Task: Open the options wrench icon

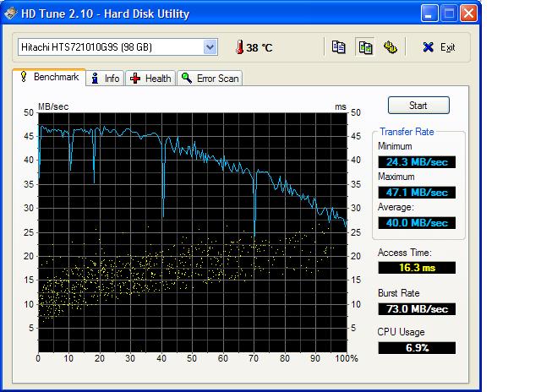Action: point(391,47)
